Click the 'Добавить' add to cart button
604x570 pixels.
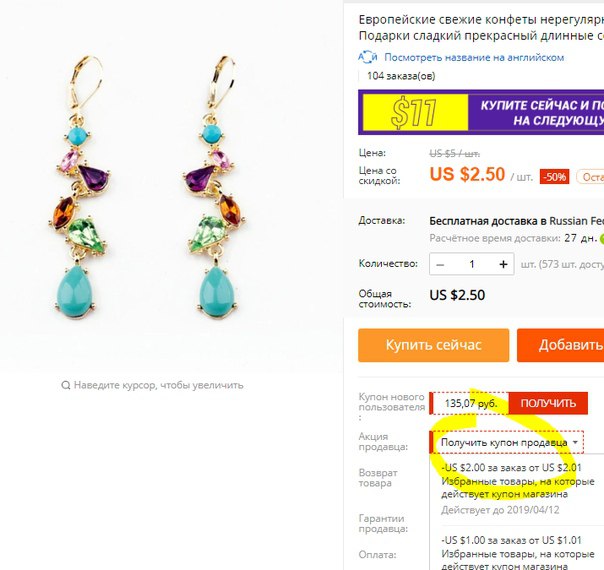click(x=560, y=345)
